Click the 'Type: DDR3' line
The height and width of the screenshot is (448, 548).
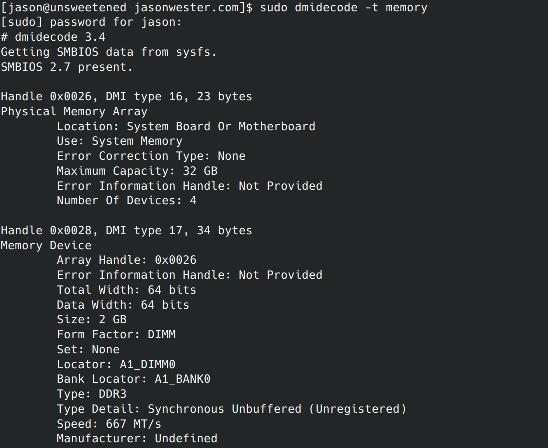92,394
